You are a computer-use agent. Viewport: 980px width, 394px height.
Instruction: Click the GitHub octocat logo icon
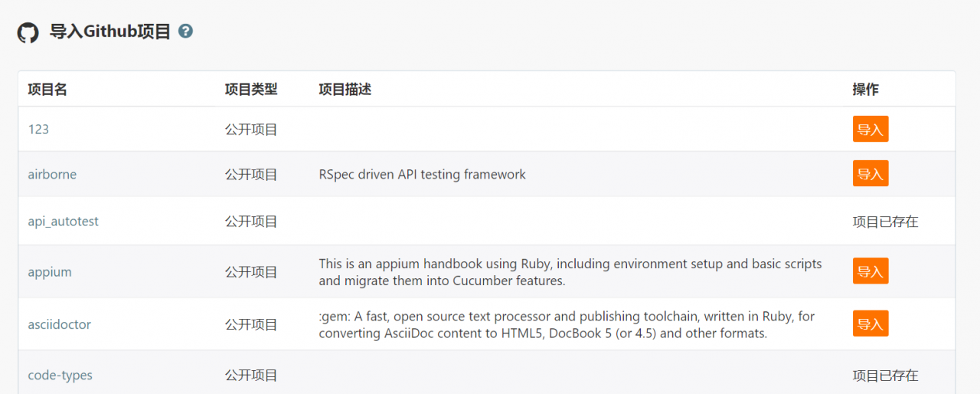28,32
